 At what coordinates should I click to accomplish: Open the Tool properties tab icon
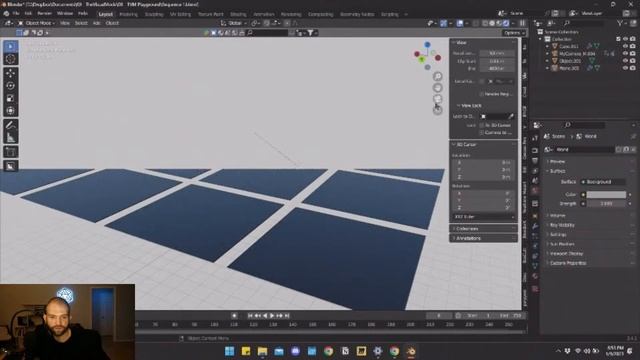click(535, 138)
